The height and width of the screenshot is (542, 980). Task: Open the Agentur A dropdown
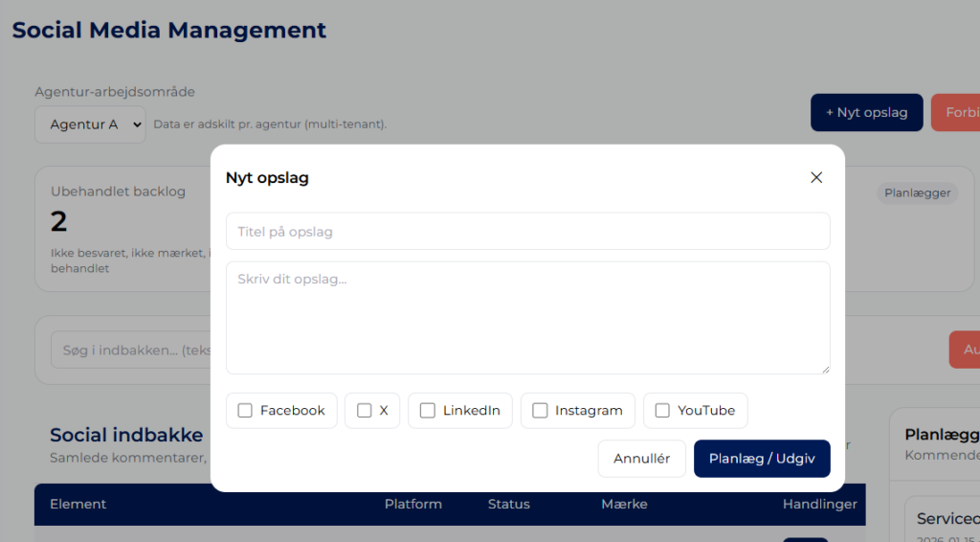90,124
